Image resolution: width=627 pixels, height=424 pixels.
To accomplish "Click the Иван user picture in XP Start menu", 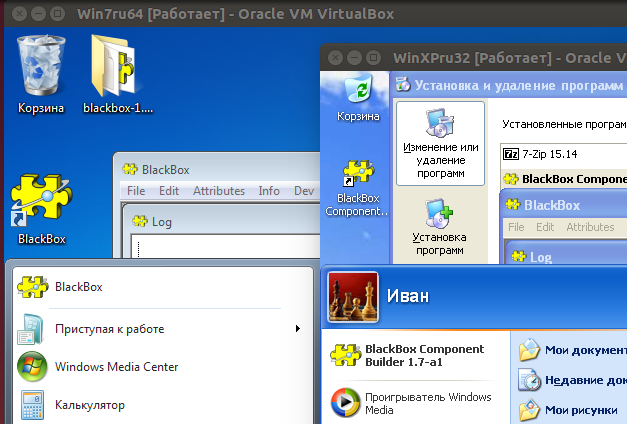I will [x=353, y=297].
